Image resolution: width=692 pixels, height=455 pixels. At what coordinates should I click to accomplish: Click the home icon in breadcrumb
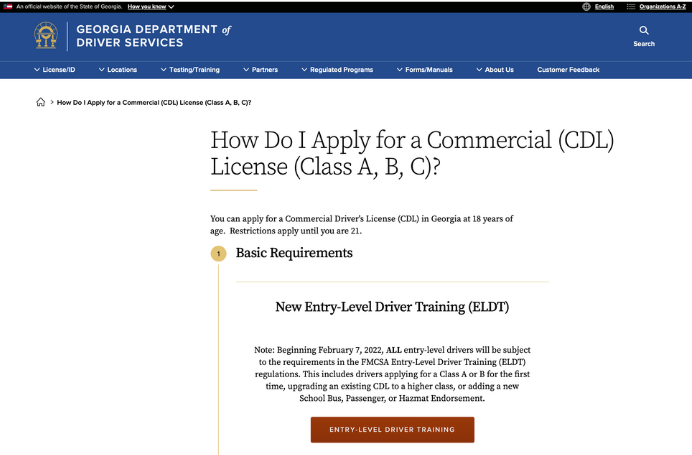(41, 102)
